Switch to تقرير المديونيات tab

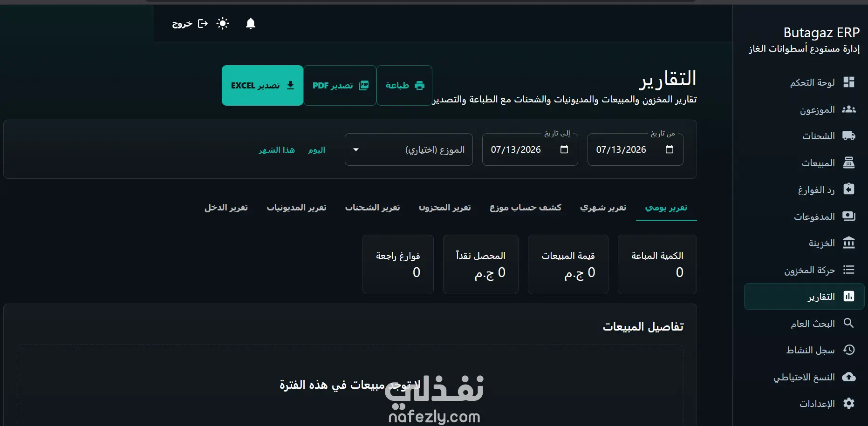pos(296,208)
